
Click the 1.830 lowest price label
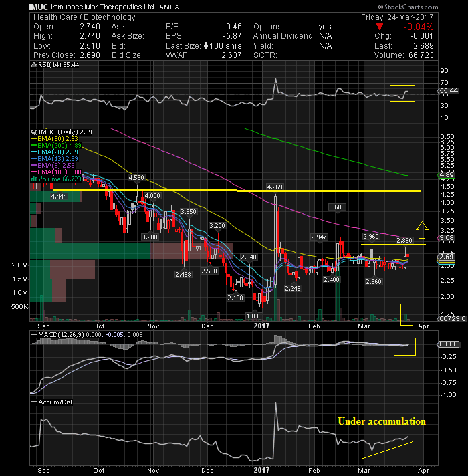(254, 316)
